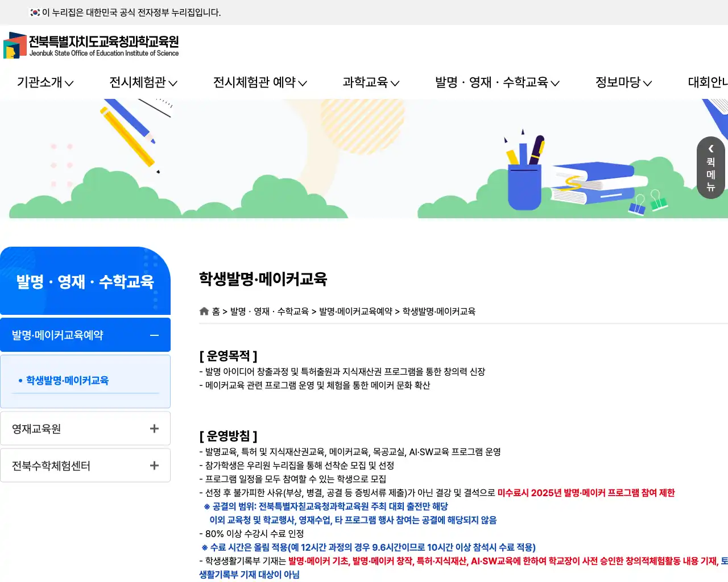The image size is (728, 582).
Task: Click the Korean flag icon in top banner
Action: (32, 13)
